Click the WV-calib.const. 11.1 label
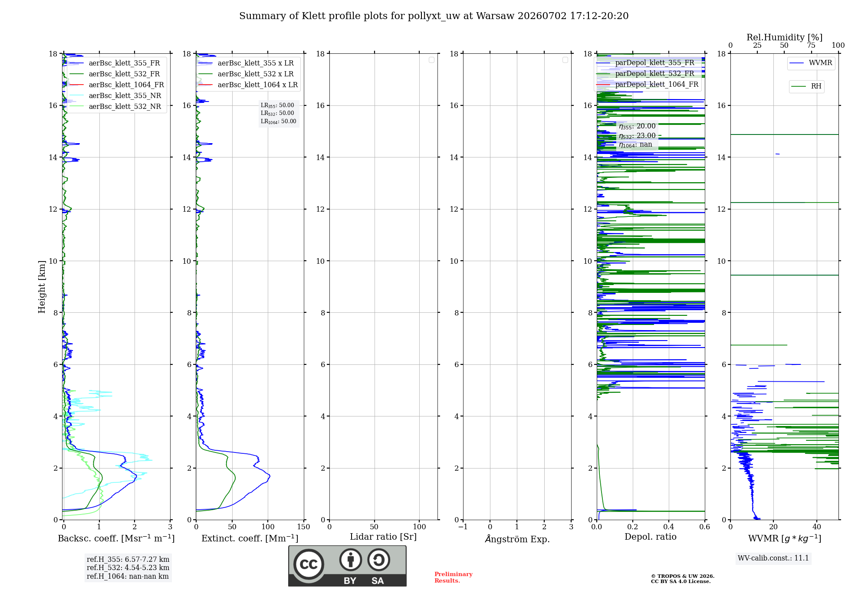 773,558
